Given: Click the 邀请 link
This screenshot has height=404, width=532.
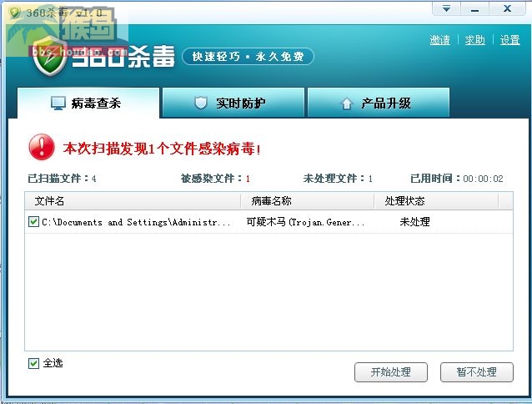Looking at the screenshot, I should [x=439, y=40].
